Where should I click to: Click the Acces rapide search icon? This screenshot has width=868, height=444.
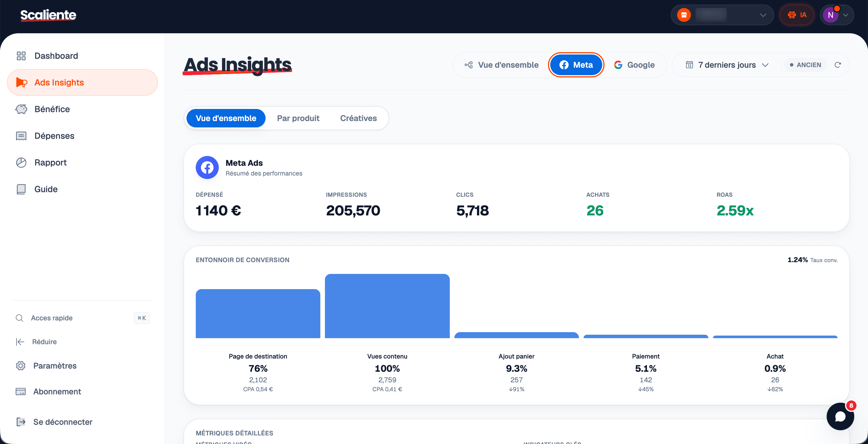click(20, 318)
